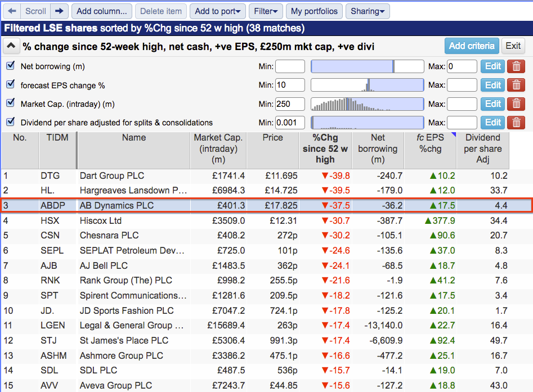Open My portfolios

[x=314, y=11]
